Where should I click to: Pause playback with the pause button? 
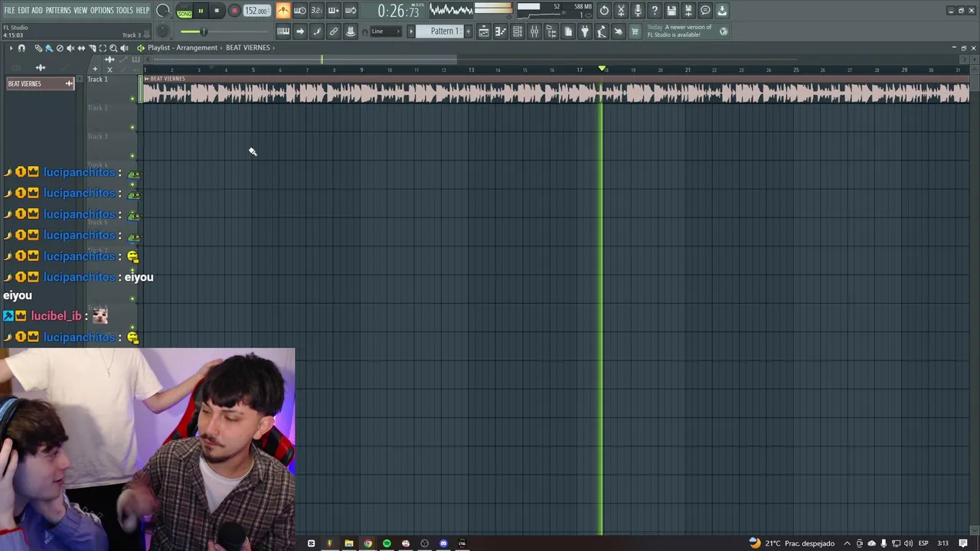pos(201,11)
